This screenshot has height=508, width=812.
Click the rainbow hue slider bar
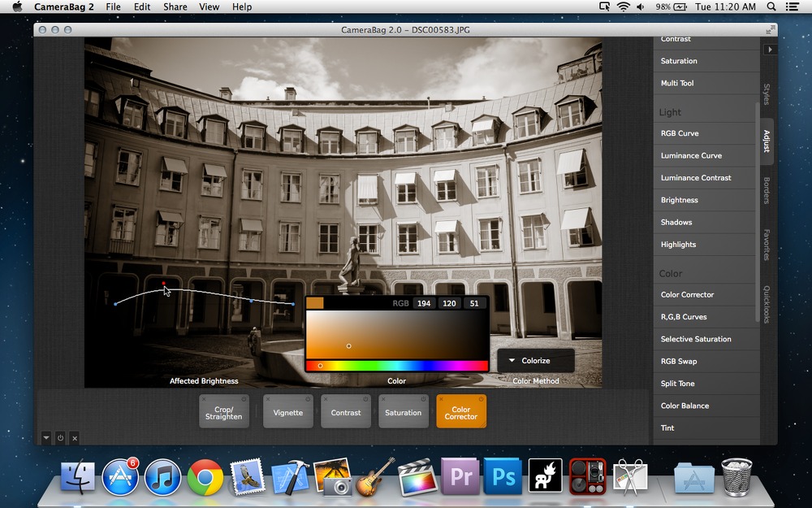click(397, 366)
